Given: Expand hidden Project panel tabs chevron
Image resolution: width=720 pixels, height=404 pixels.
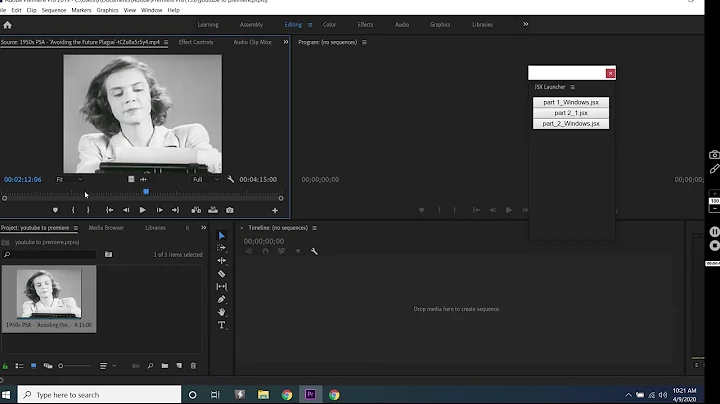Looking at the screenshot, I should [203, 228].
